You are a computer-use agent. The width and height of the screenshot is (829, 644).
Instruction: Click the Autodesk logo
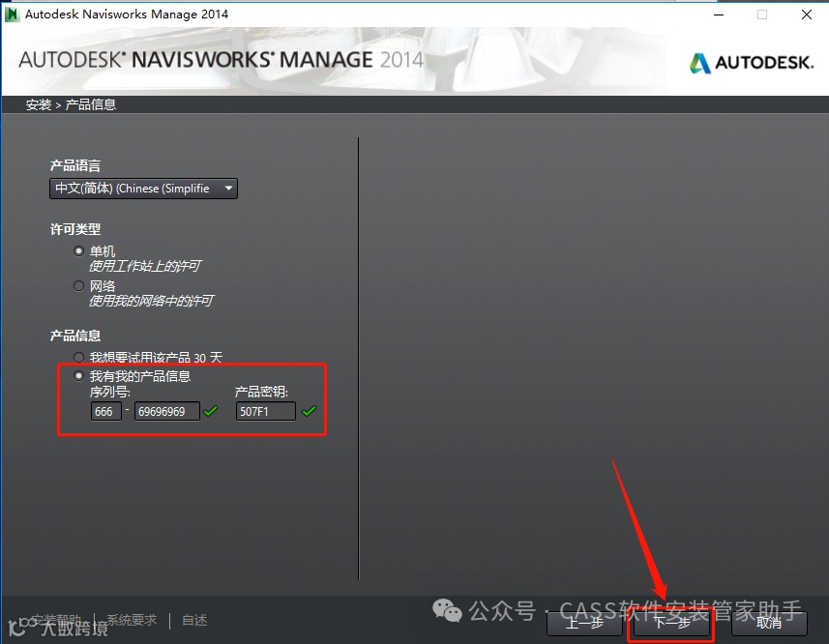click(x=752, y=63)
